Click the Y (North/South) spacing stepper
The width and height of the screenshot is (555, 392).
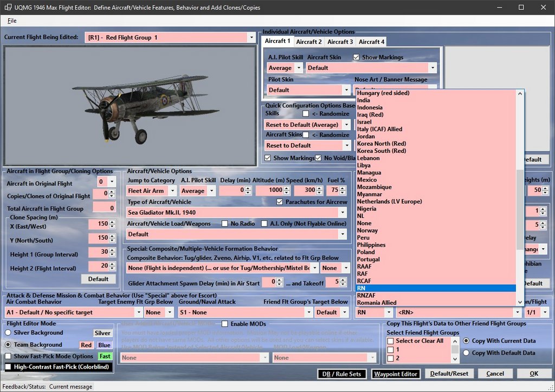[x=112, y=238]
